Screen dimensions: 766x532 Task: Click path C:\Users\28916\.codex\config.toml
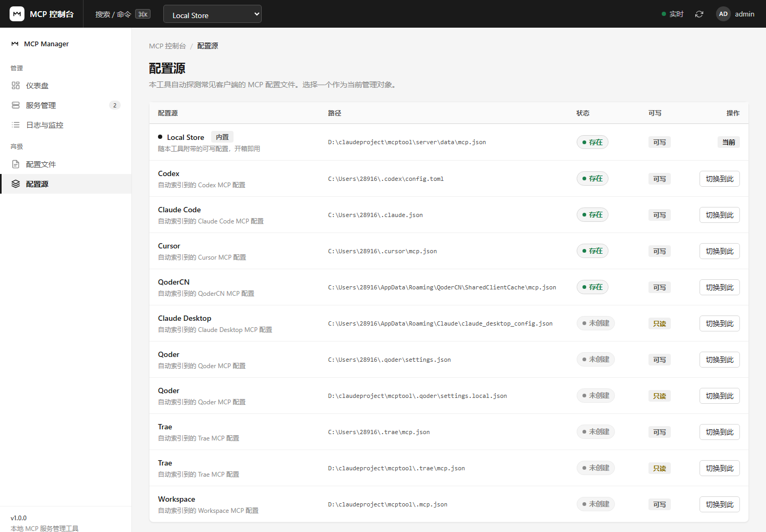(x=386, y=179)
